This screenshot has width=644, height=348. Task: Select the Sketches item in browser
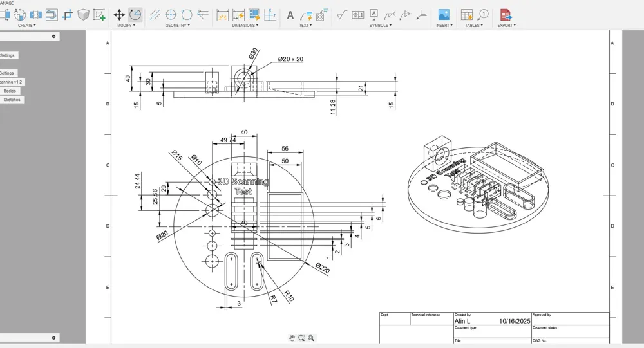(x=12, y=100)
